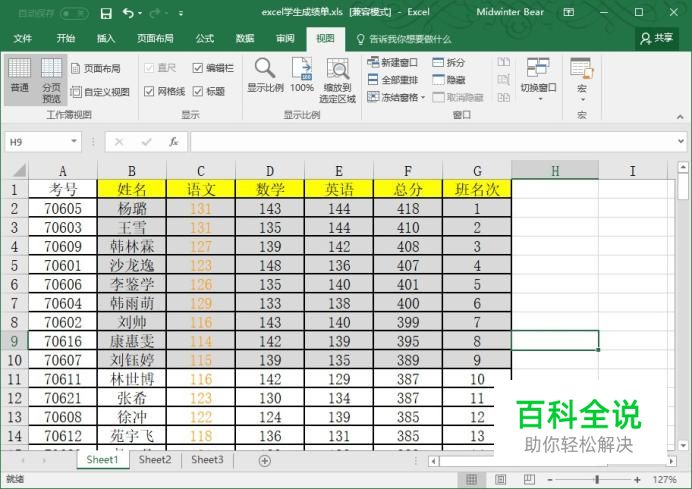Click the zoom slider handle
692x489 pixels.
click(597, 479)
